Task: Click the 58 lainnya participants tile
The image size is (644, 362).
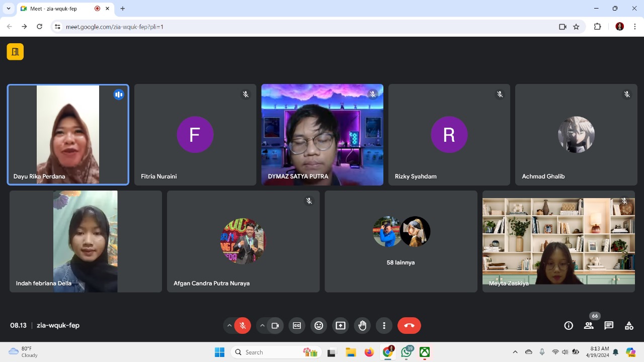Action: 400,241
